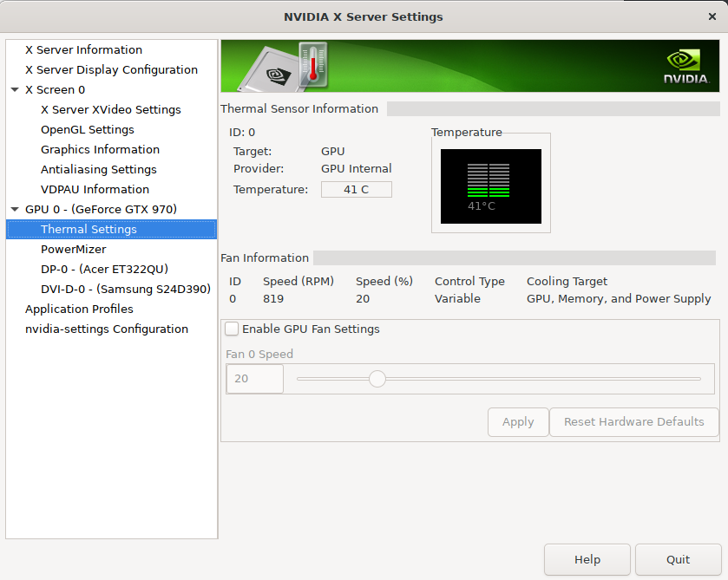Close the window with the X button
The height and width of the screenshot is (580, 728).
tap(712, 16)
